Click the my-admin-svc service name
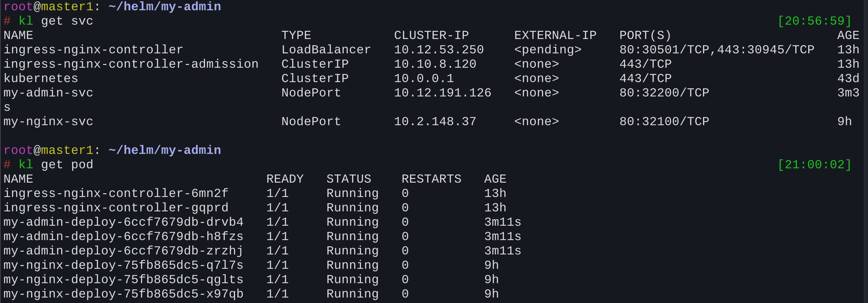 pyautogui.click(x=48, y=93)
